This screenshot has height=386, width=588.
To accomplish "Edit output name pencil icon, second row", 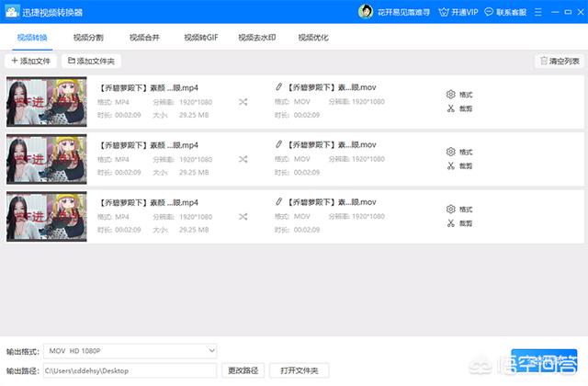I will [x=278, y=144].
